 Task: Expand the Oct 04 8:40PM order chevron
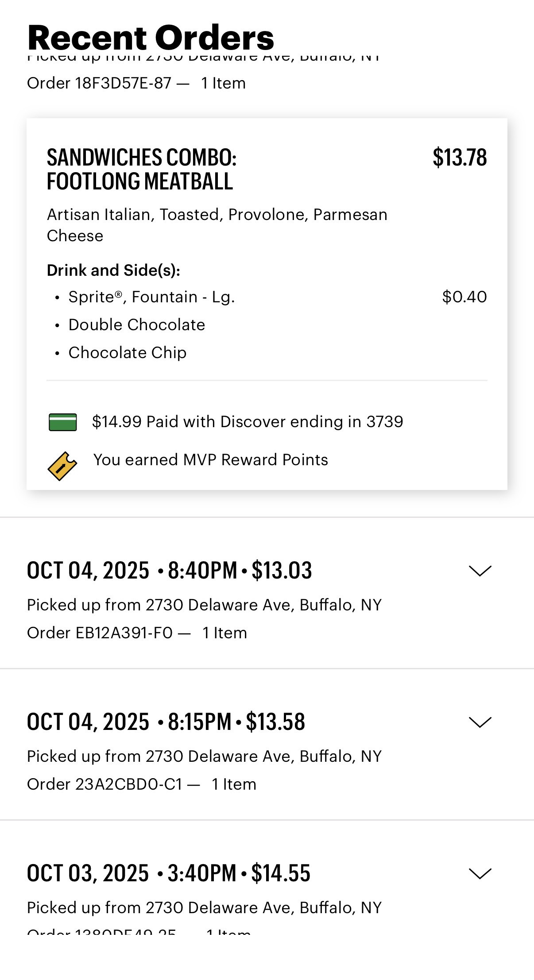coord(480,571)
